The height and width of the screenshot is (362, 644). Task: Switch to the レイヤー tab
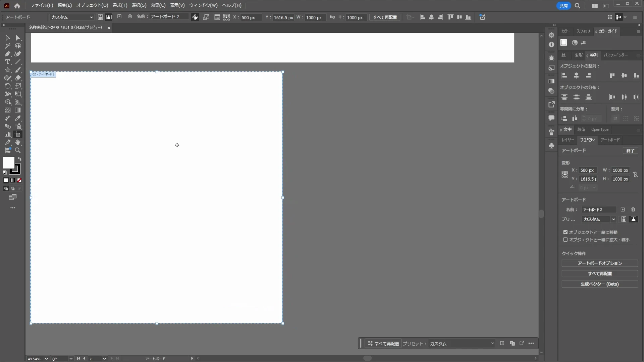coord(568,140)
